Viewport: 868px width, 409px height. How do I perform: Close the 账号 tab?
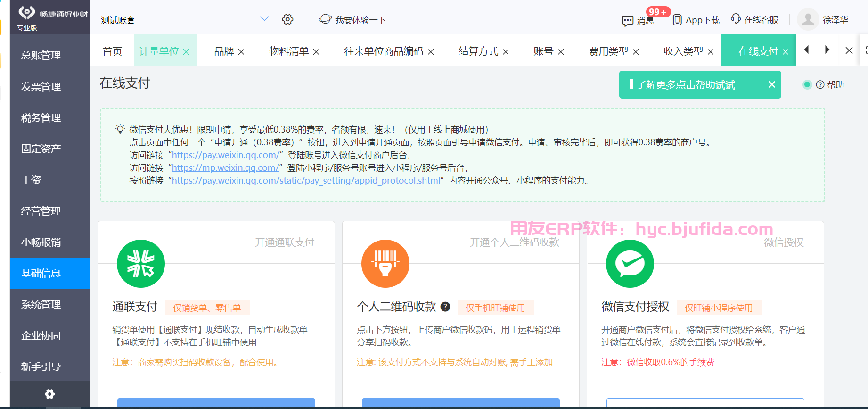point(561,52)
